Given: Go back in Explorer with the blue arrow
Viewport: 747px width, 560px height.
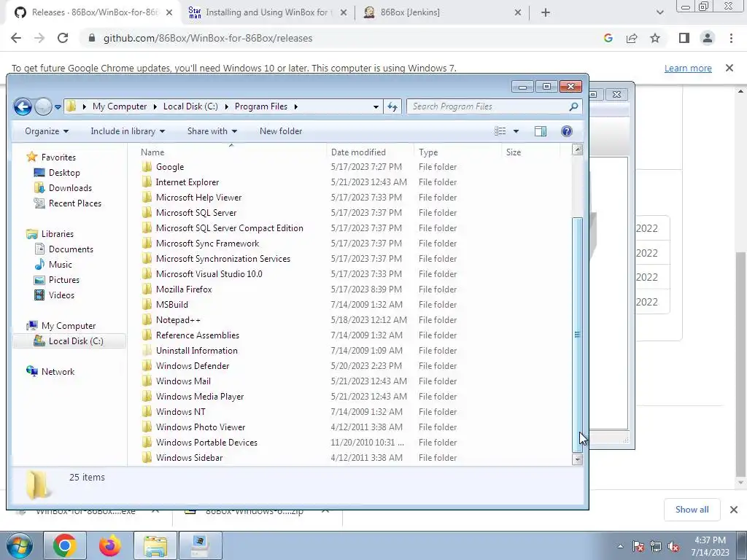Looking at the screenshot, I should [x=23, y=106].
